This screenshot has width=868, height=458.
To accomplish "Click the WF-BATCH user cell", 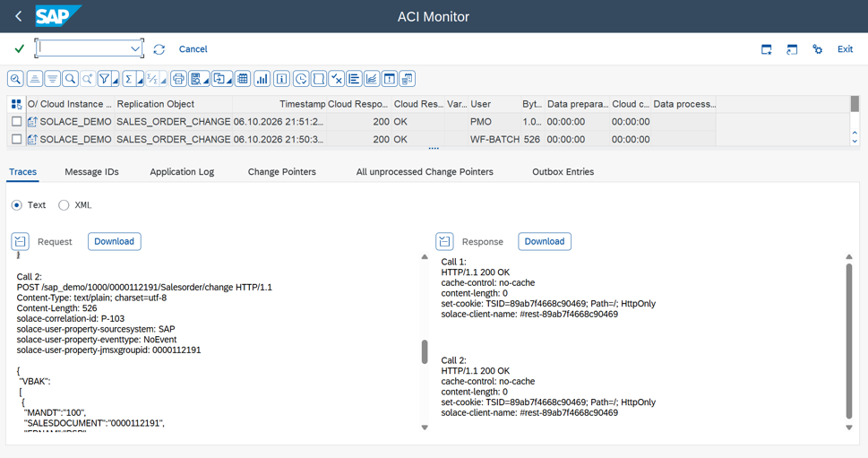I will pos(494,139).
